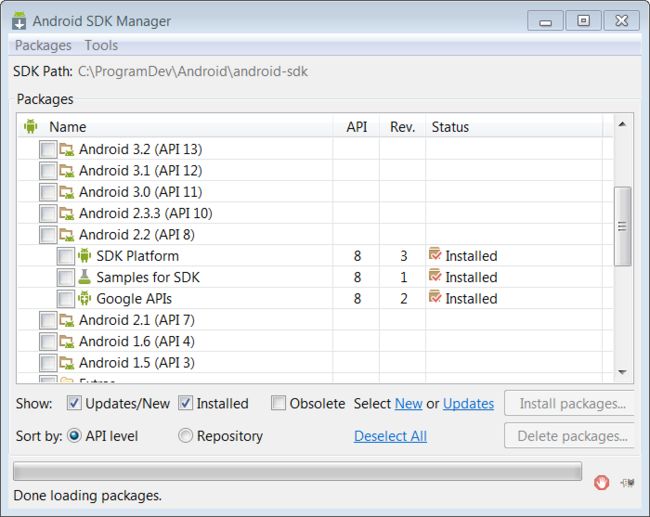Uncheck the Updates/New show filter

tap(74, 403)
